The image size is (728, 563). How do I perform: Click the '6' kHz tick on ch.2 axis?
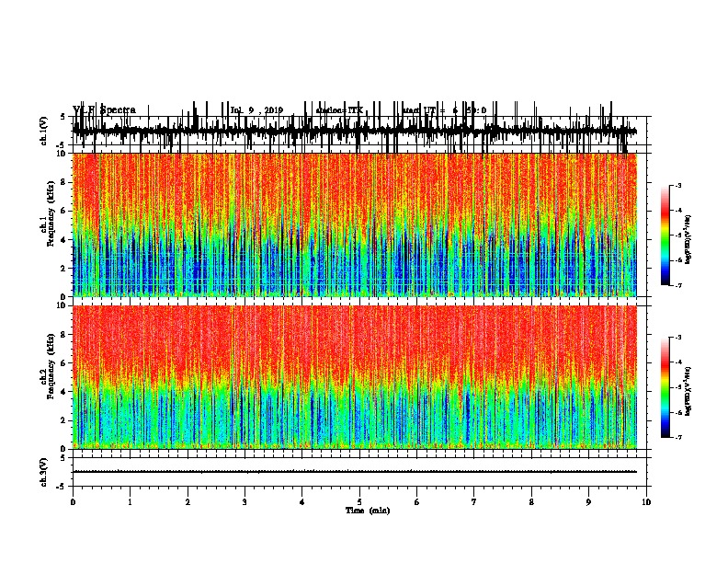pos(63,362)
